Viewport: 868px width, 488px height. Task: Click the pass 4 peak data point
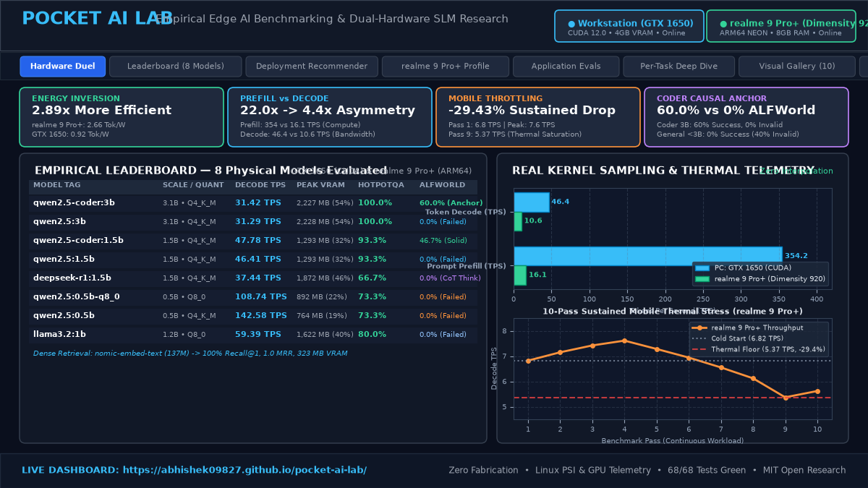click(x=624, y=341)
